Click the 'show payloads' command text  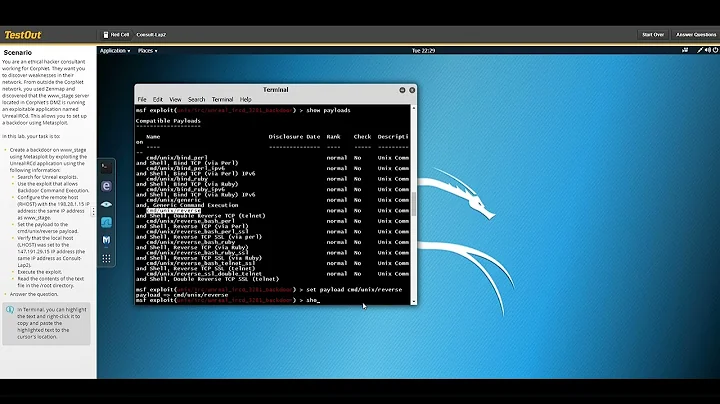click(328, 111)
